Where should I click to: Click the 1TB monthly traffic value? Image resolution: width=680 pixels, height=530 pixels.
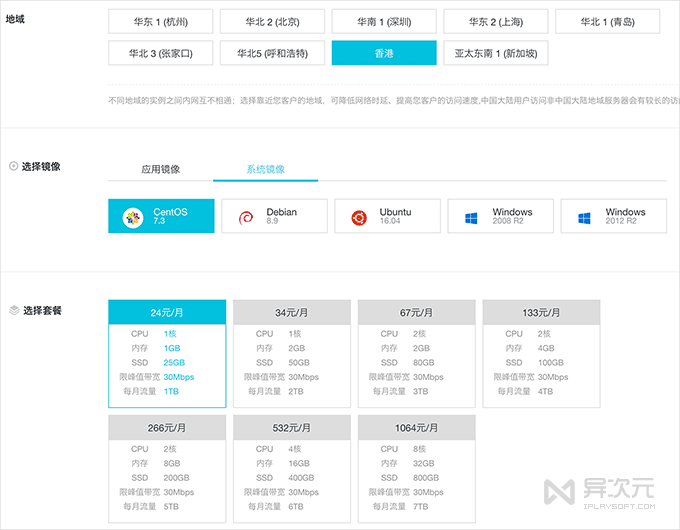click(171, 391)
